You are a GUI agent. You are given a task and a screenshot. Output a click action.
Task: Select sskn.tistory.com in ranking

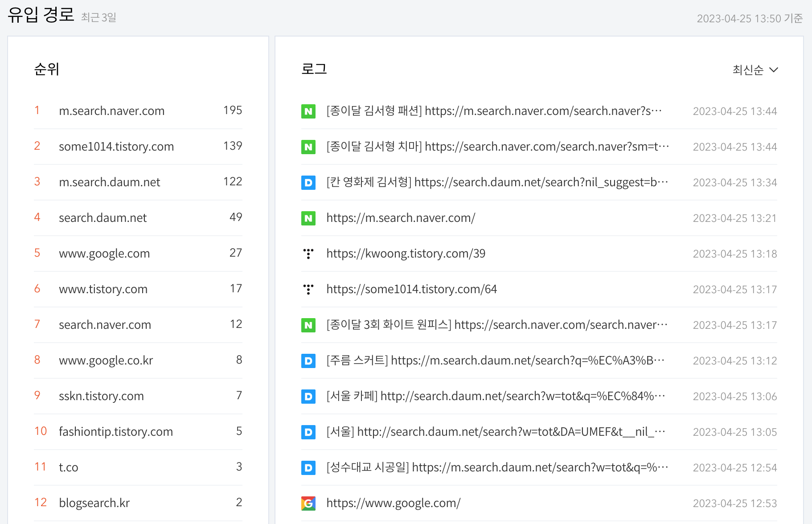(102, 396)
